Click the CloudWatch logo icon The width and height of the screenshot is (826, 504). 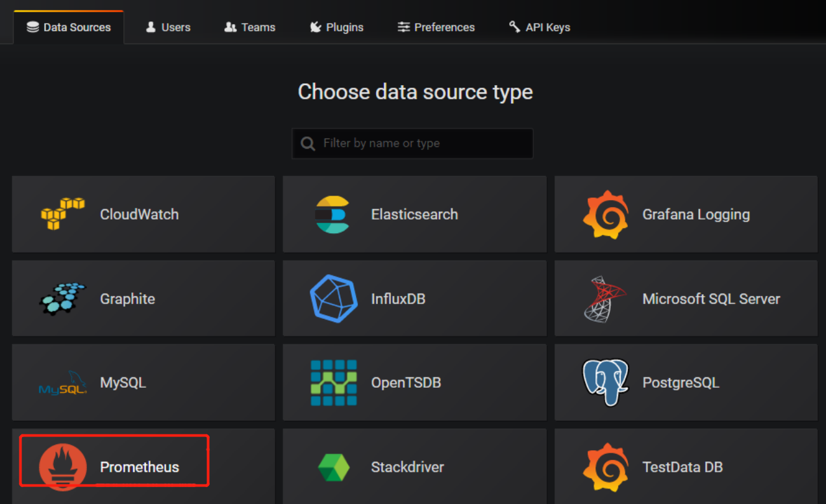[63, 214]
